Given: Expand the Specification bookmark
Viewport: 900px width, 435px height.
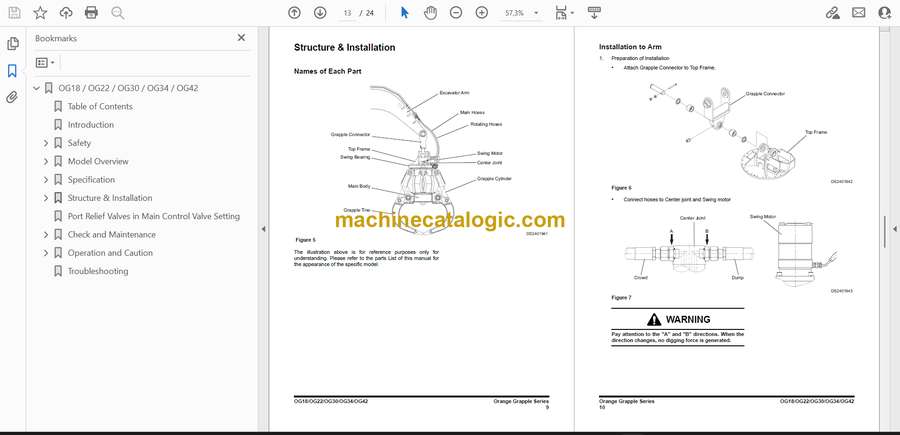Looking at the screenshot, I should 46,180.
